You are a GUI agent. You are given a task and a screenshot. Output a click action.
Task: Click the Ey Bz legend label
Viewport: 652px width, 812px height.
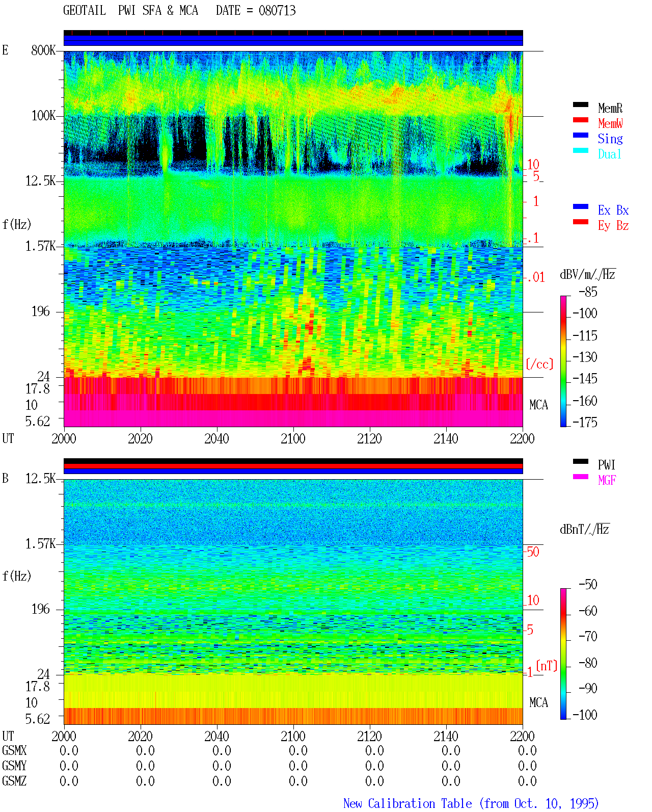click(613, 225)
